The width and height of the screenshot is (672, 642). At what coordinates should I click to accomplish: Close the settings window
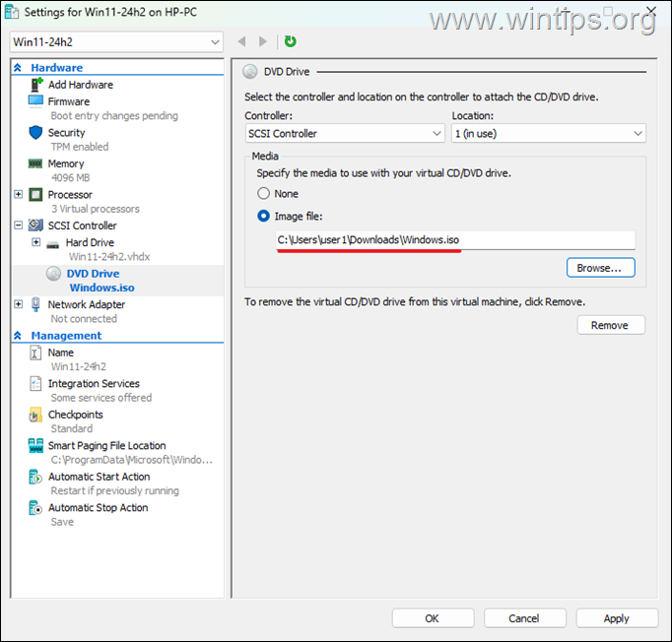651,10
